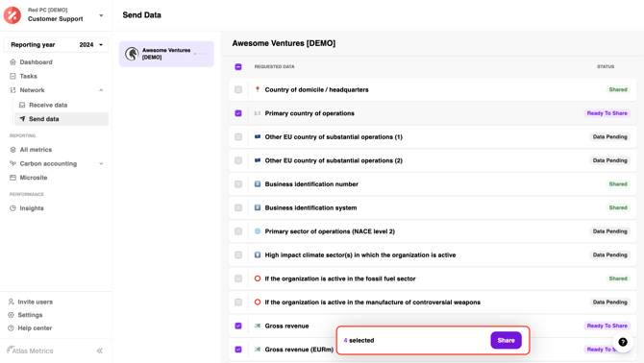
Task: Check Country of domicile / headquarters checkbox
Action: point(238,89)
